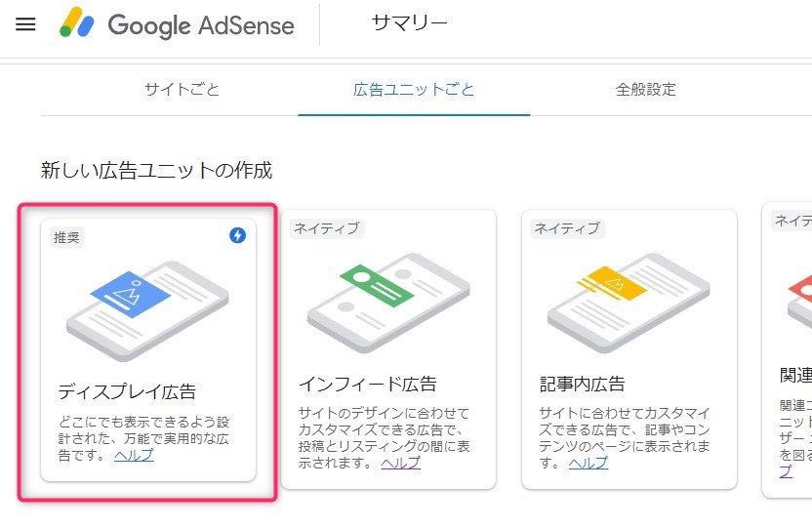
Task: Open ヘルプ link under 記事内広告
Action: (x=589, y=463)
